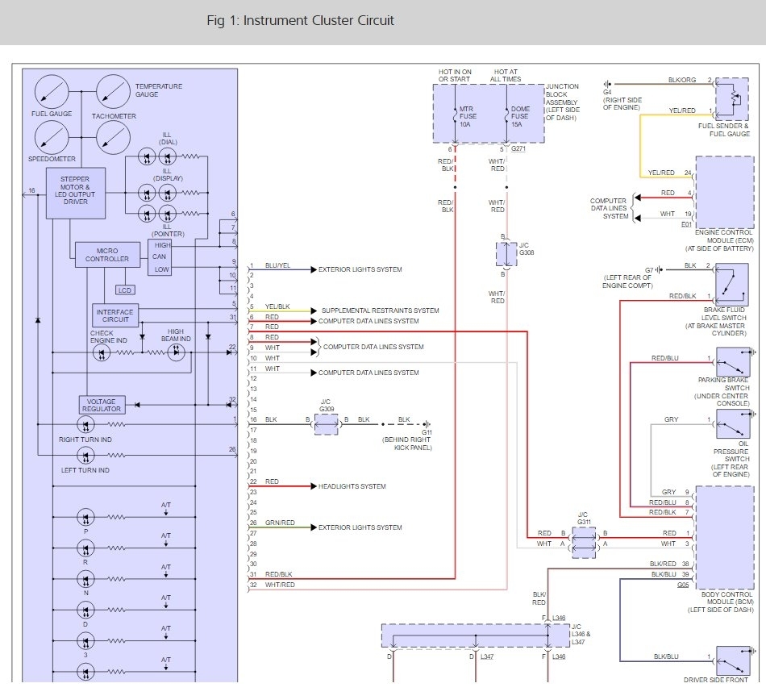
Task: Click the temperature gauge dial symbol
Action: point(114,92)
